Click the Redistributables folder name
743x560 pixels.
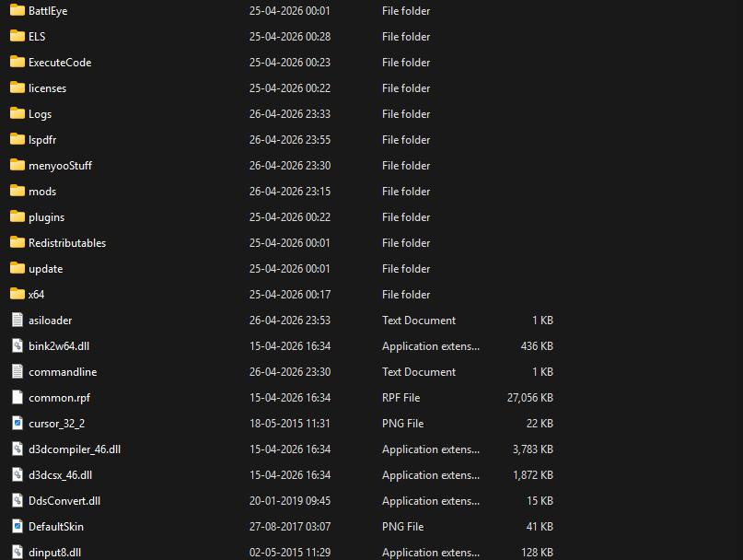point(67,243)
